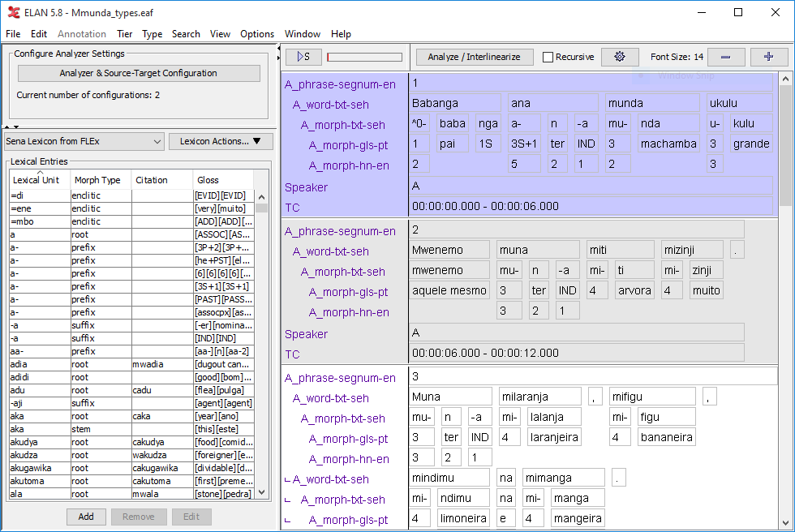This screenshot has height=532, width=795.
Task: Click the play selection button
Action: tap(303, 57)
